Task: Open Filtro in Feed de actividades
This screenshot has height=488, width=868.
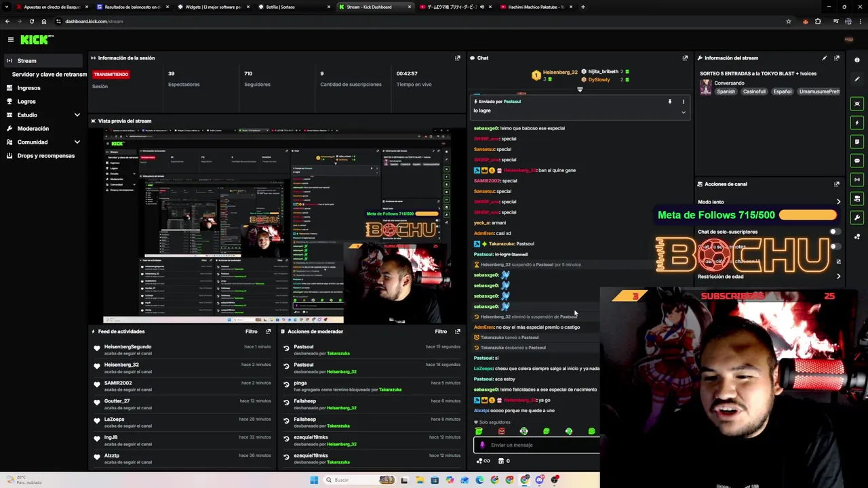Action: pyautogui.click(x=252, y=331)
